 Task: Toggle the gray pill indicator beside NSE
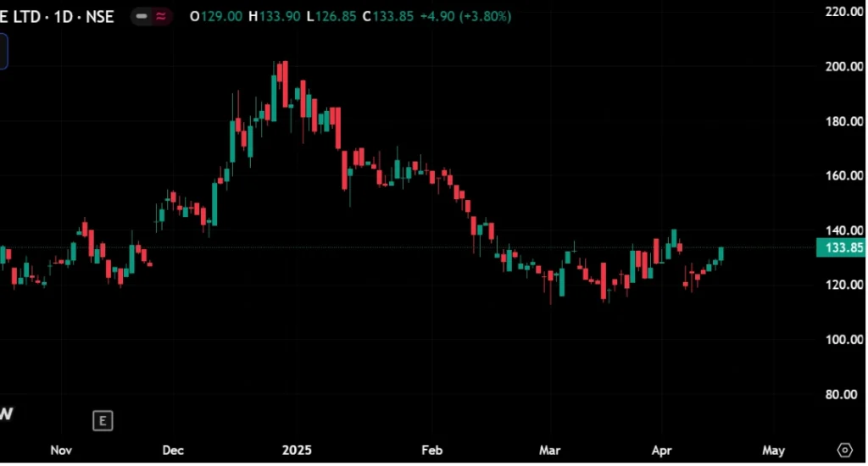(x=142, y=17)
